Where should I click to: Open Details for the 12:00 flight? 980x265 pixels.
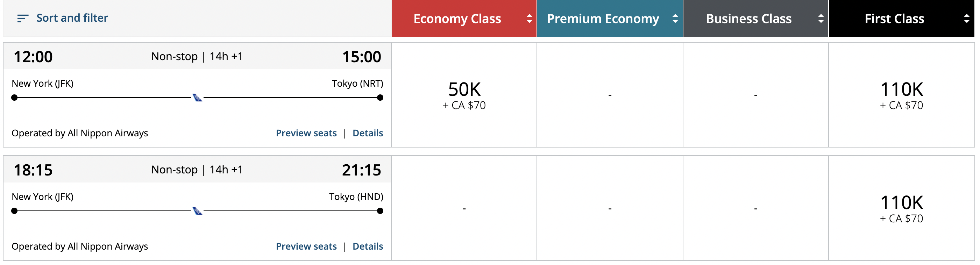point(368,133)
